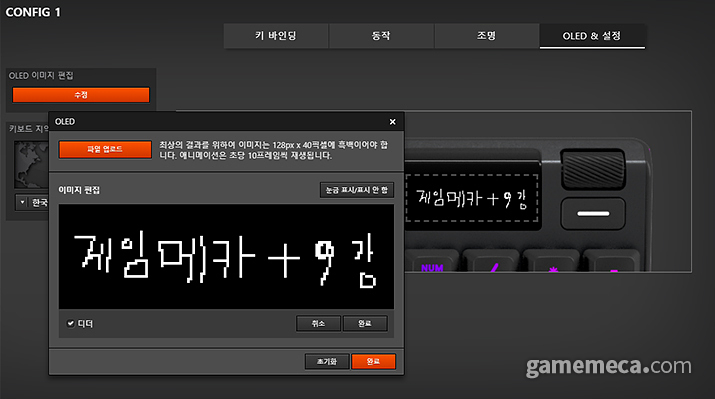Click the 이미지 편집 label
The width and height of the screenshot is (715, 399).
[x=79, y=190]
